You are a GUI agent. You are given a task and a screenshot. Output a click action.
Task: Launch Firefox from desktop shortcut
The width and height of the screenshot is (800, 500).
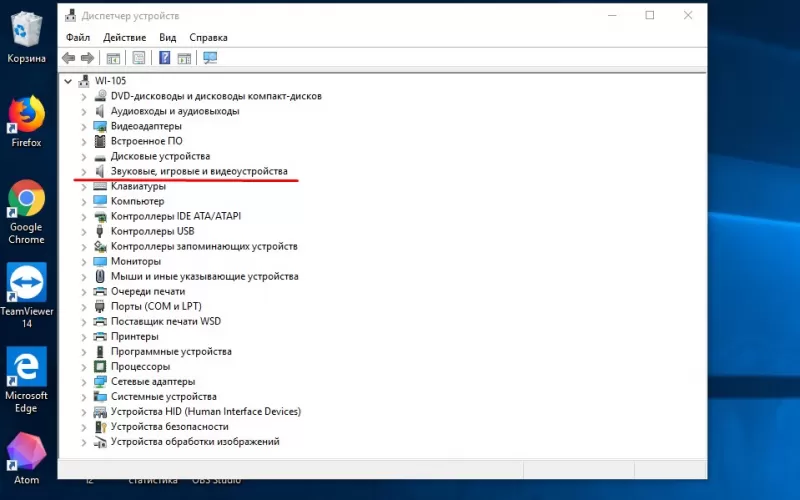click(x=27, y=122)
